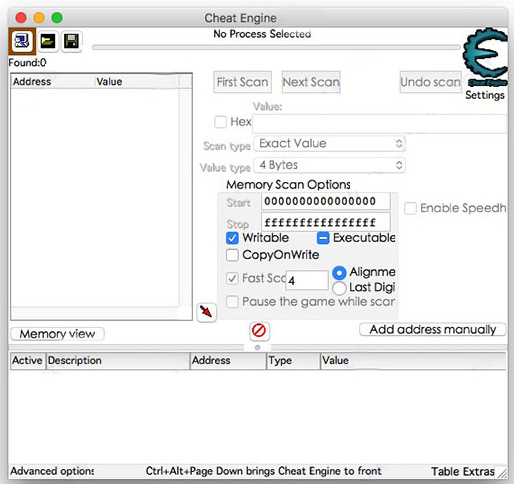Click the Type column header
This screenshot has width=514, height=484.
pos(293,360)
